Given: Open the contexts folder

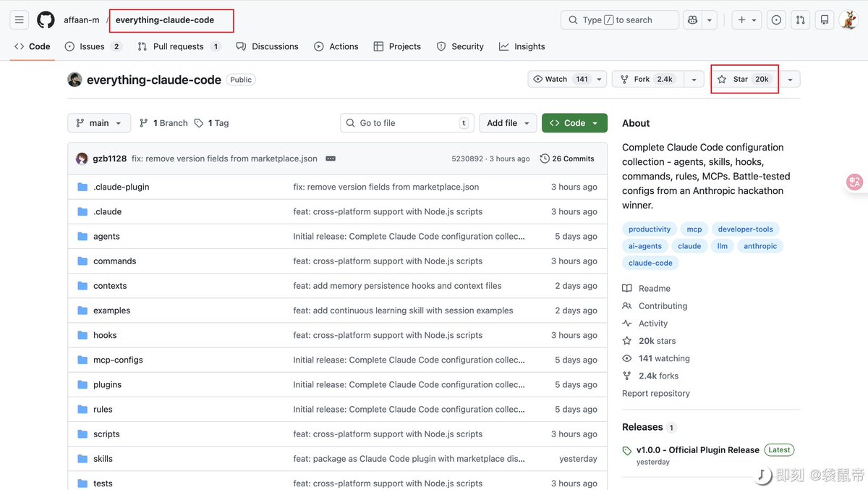Looking at the screenshot, I should click(110, 286).
